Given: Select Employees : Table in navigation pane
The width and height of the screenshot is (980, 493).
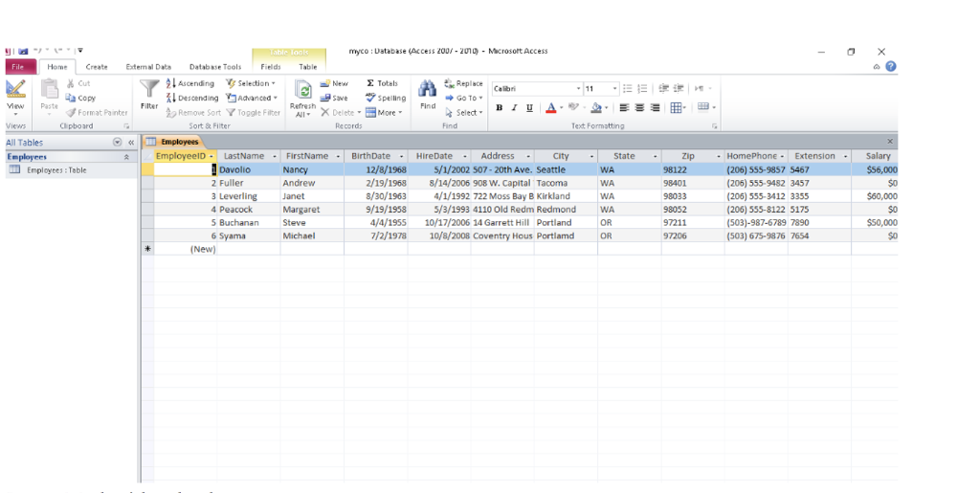Looking at the screenshot, I should [56, 170].
